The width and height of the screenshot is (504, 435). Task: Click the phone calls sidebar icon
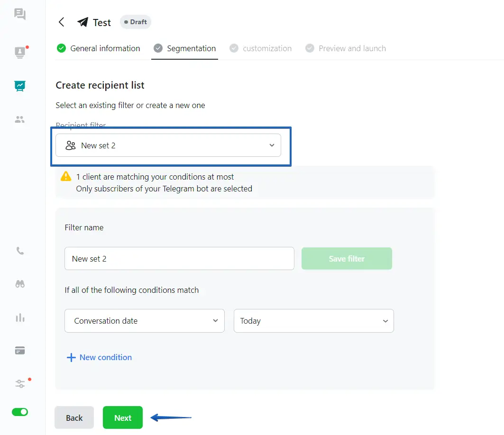pos(20,251)
